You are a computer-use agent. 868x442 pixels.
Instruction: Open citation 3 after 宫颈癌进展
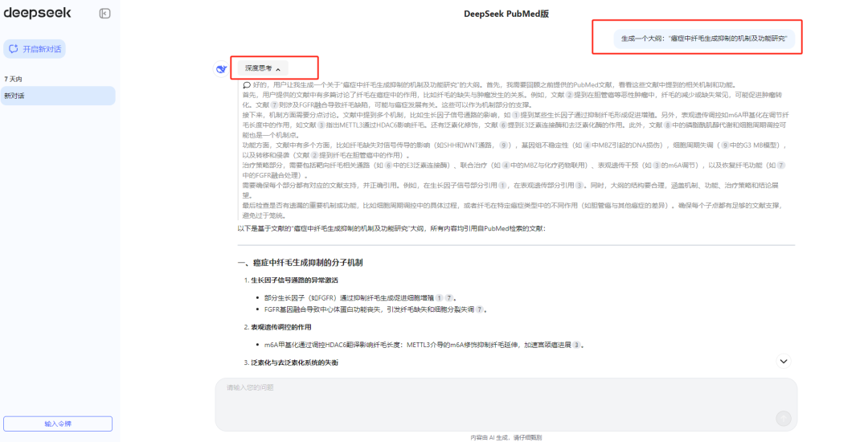click(x=576, y=345)
